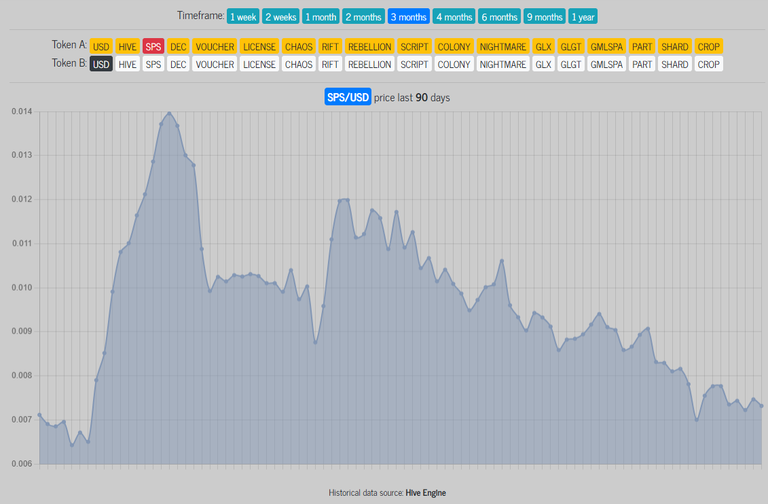
Task: Choose NIGHTMARE as Token A
Action: pos(503,47)
